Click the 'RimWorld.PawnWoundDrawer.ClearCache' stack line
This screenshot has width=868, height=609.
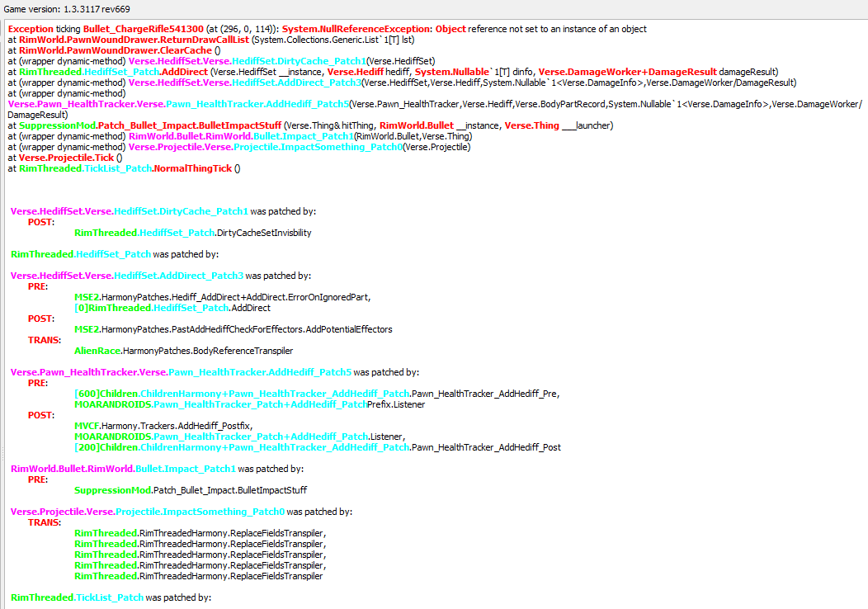(116, 50)
